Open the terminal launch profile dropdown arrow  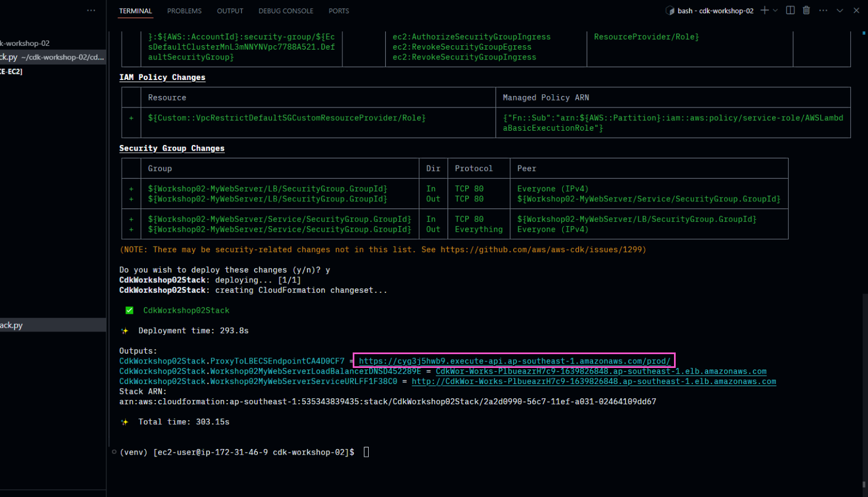[x=775, y=10]
